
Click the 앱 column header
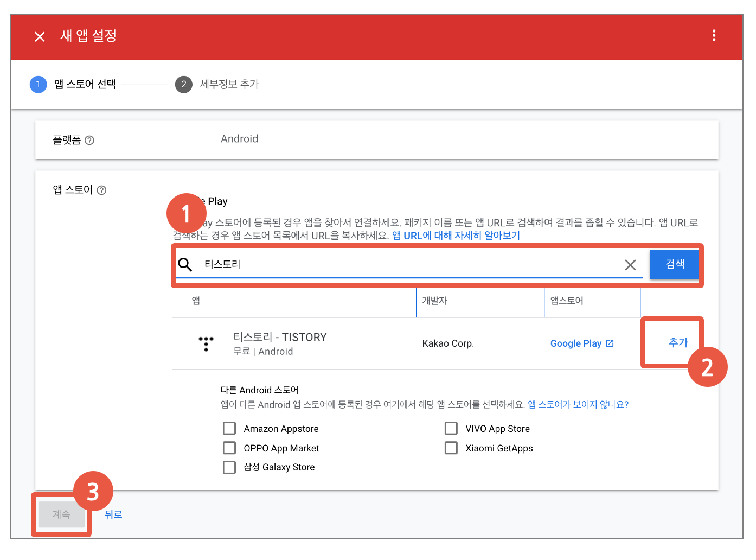(196, 301)
